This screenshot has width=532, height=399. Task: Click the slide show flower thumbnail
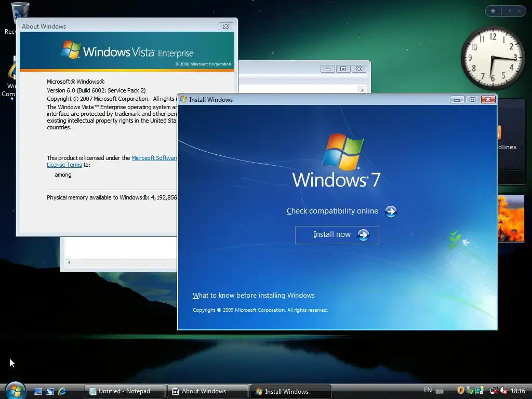click(511, 218)
